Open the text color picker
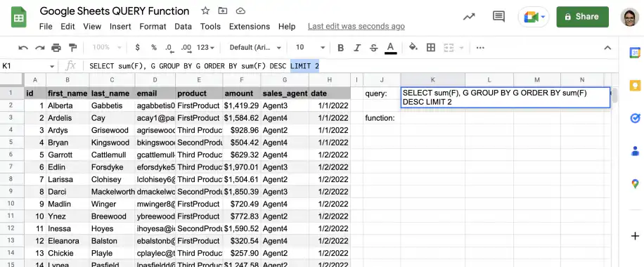Viewport: 644px width, 267px height. click(391, 48)
